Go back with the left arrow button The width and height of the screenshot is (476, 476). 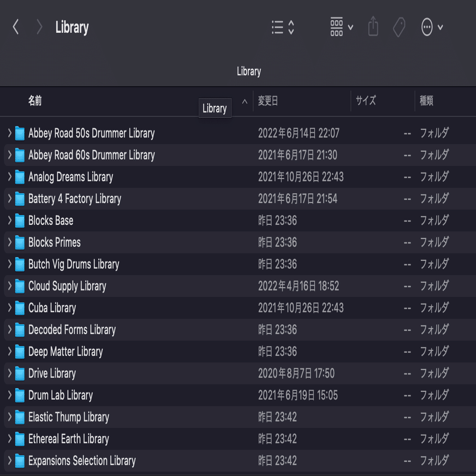click(x=16, y=27)
